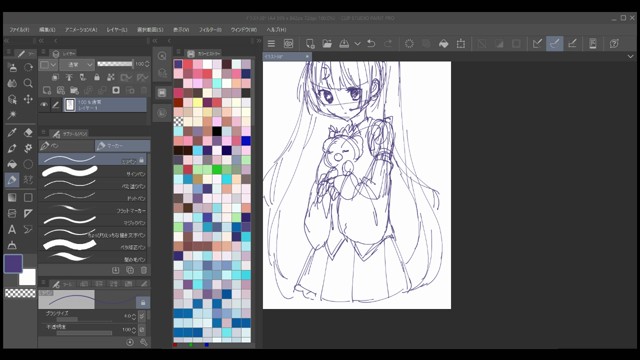640x360 pixels.
Task: Select the Fill bucket tool
Action: [12, 164]
